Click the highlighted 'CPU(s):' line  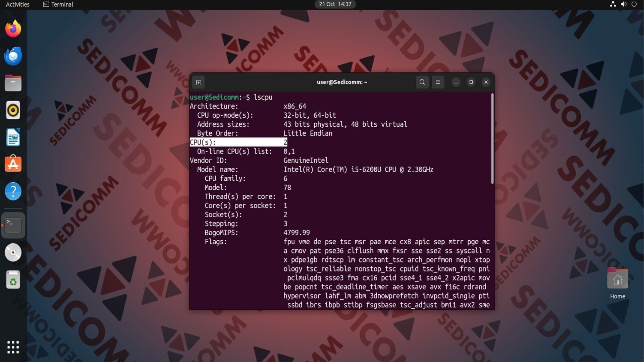coord(238,142)
